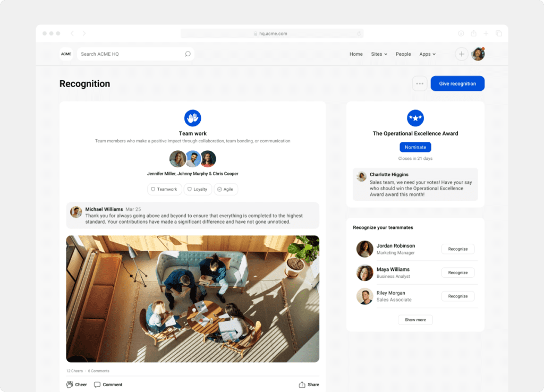Open Michael Williams' profile picture
This screenshot has height=392, width=544.
tap(76, 212)
